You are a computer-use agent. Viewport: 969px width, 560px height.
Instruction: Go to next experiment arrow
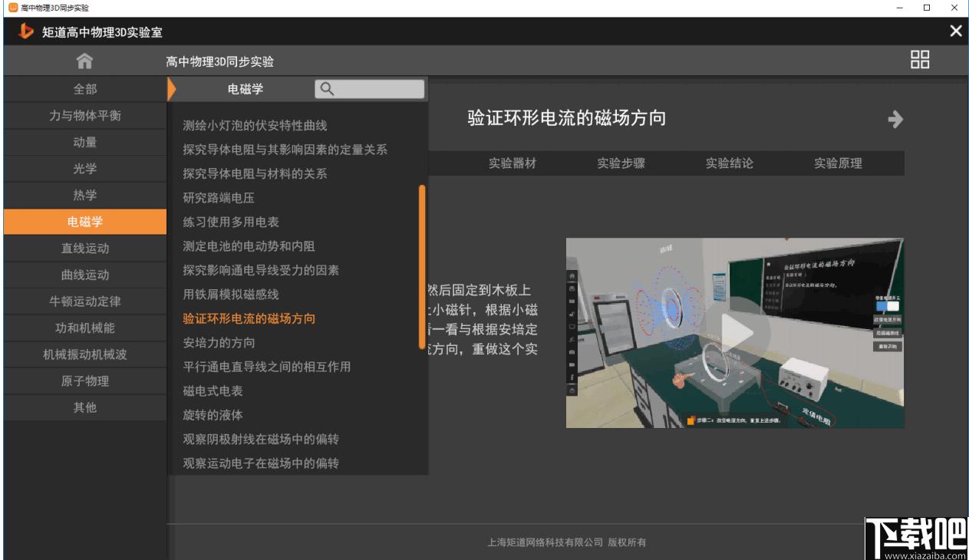[895, 119]
